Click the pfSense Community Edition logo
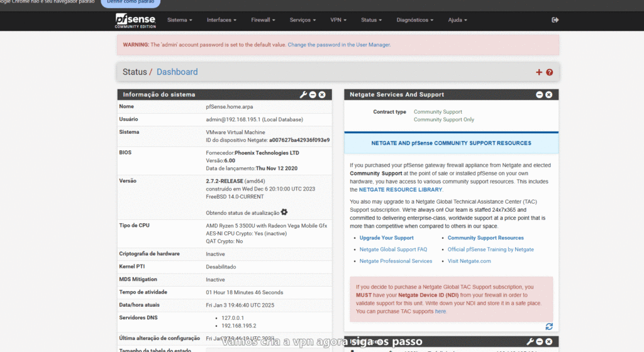The image size is (644, 352). coord(136,21)
